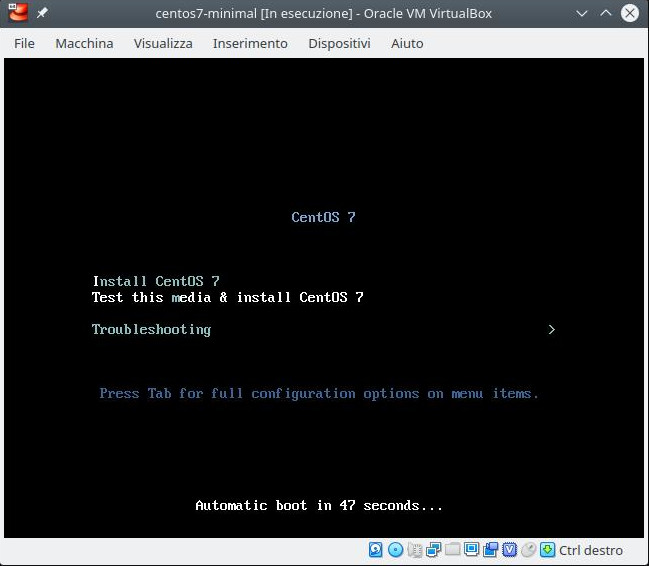This screenshot has width=649, height=566.
Task: Open the Dispositivi menu
Action: click(x=339, y=43)
